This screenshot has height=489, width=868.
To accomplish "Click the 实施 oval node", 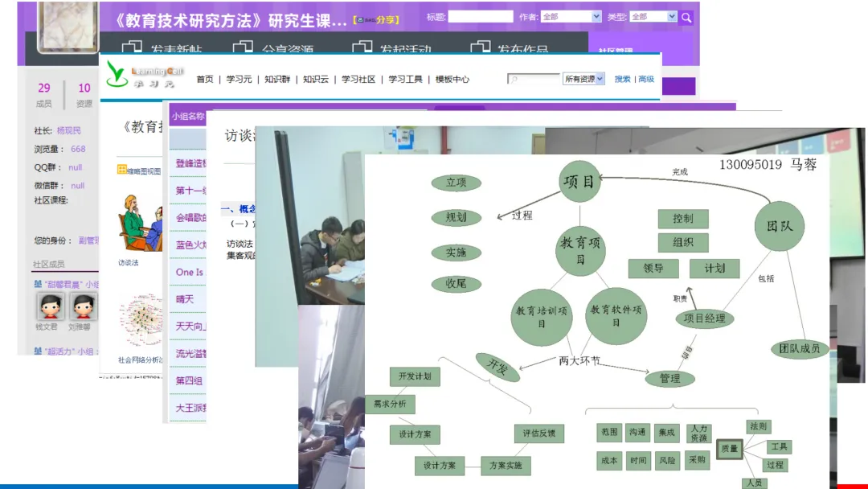I will pyautogui.click(x=457, y=253).
